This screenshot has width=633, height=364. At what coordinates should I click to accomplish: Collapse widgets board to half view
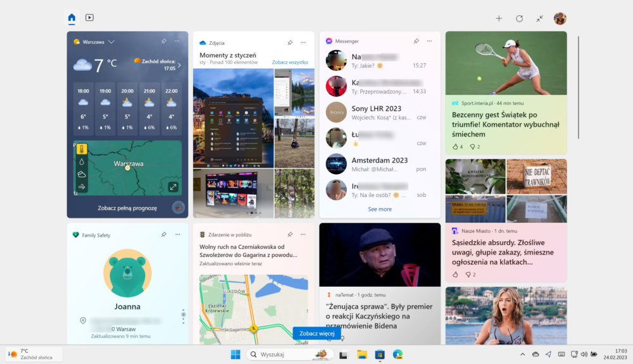coord(540,18)
